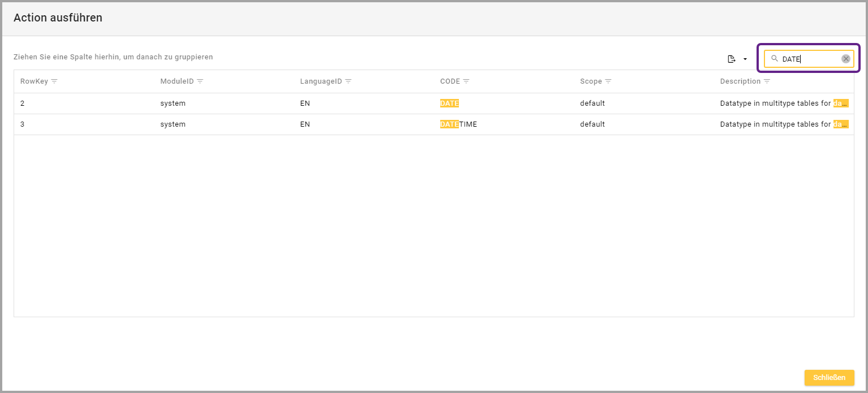
Task: Click RowKey 2 cell
Action: (x=23, y=103)
